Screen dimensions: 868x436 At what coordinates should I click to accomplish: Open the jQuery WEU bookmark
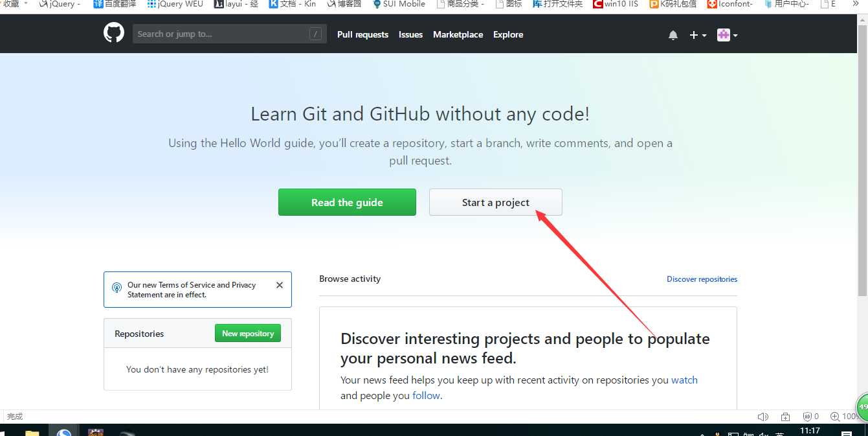175,4
